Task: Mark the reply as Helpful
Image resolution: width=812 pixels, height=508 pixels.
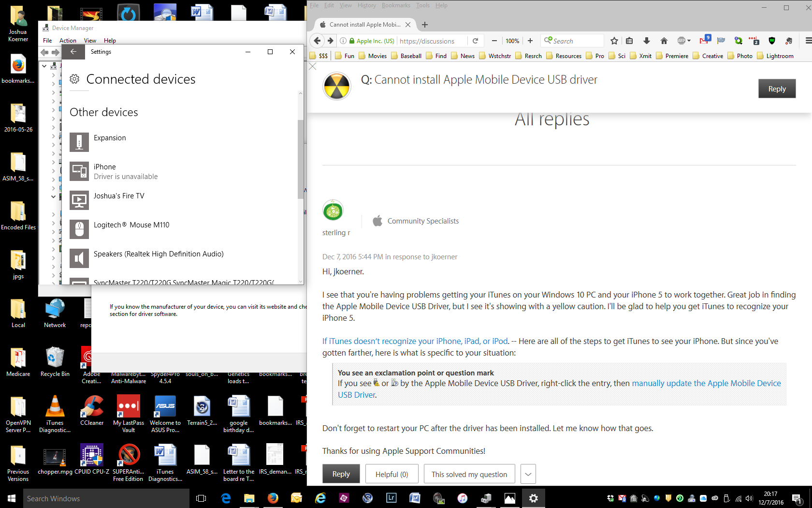Action: 391,474
